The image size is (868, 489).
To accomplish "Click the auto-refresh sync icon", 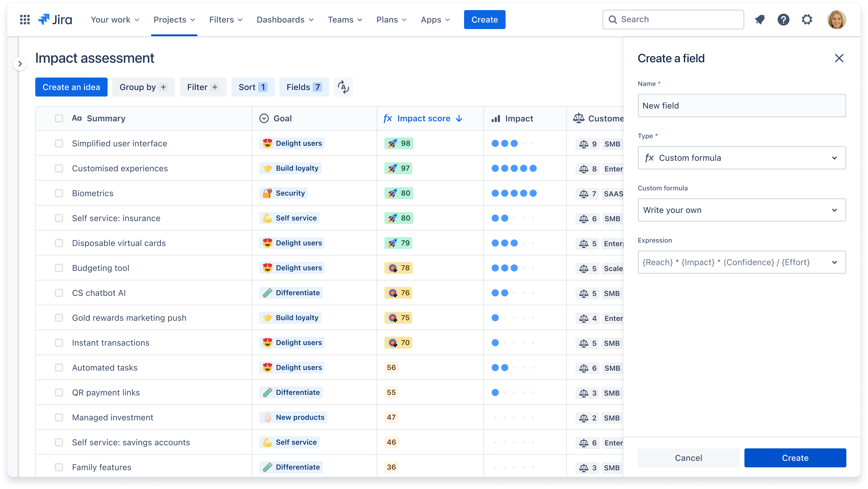I will click(343, 87).
